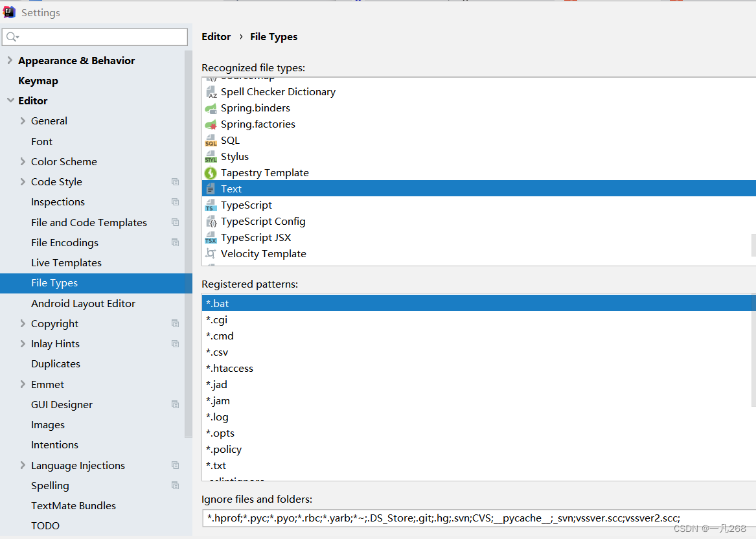Click the IntelliJ logo in the title bar

pyautogui.click(x=8, y=11)
